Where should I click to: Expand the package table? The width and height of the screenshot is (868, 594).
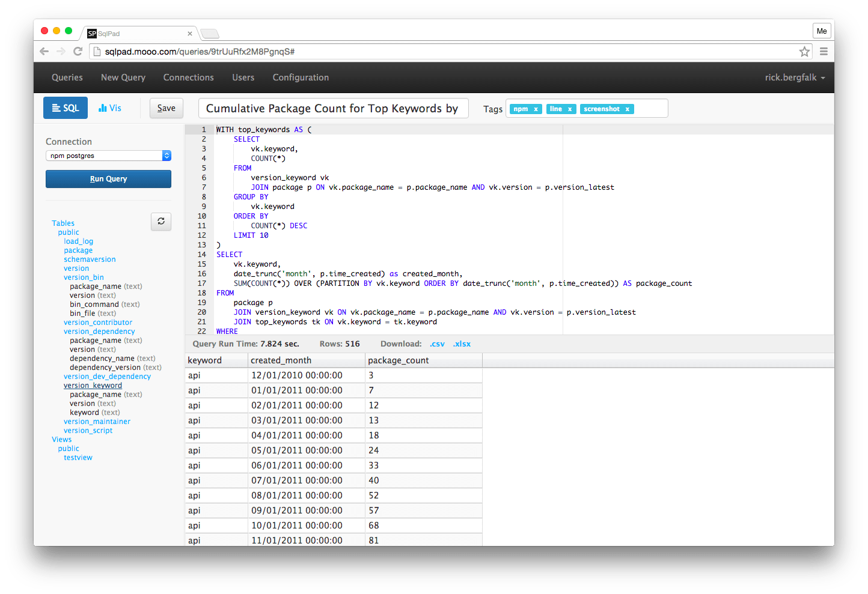tap(78, 250)
